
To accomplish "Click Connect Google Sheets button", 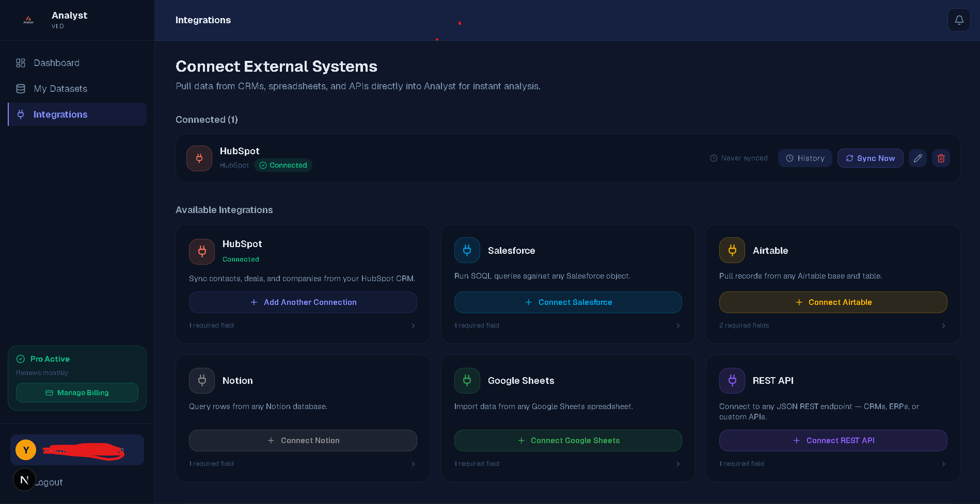I will pyautogui.click(x=568, y=441).
